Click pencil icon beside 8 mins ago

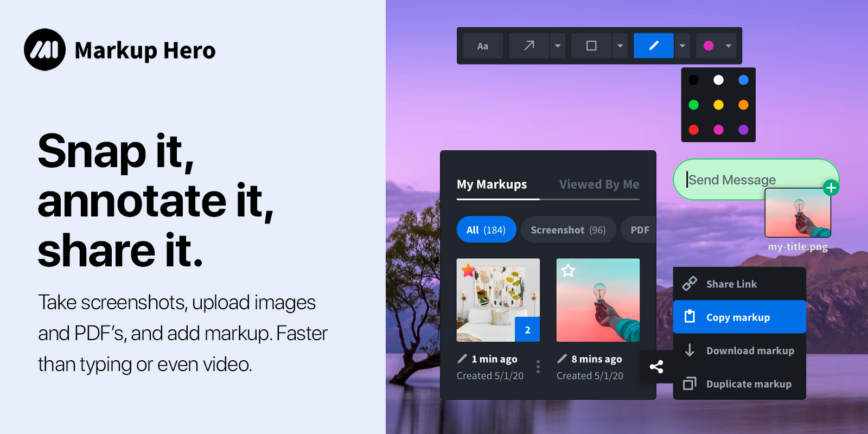pyautogui.click(x=562, y=359)
